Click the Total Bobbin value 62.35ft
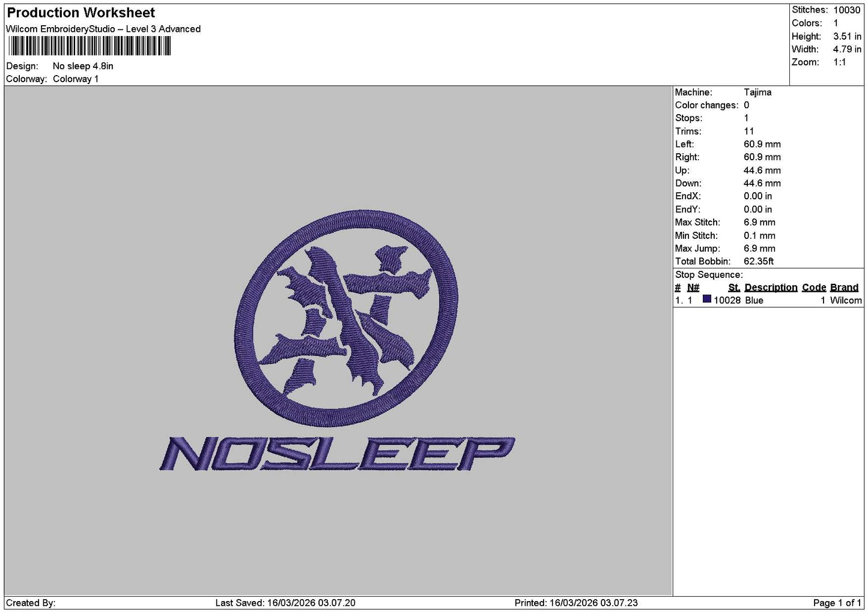The image size is (868, 613). [x=759, y=261]
